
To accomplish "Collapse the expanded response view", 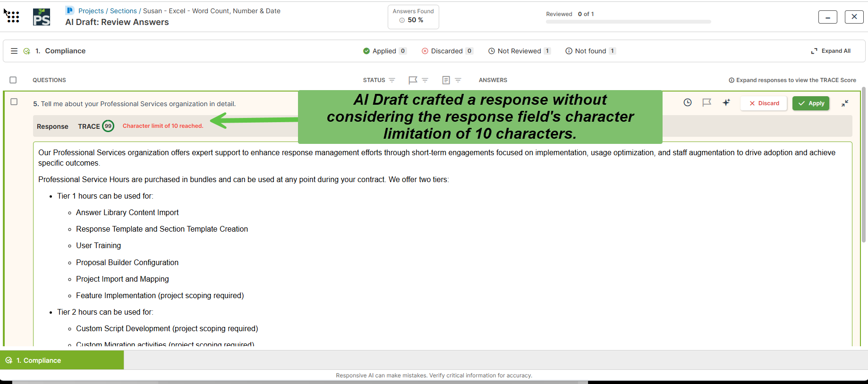I will tap(845, 103).
